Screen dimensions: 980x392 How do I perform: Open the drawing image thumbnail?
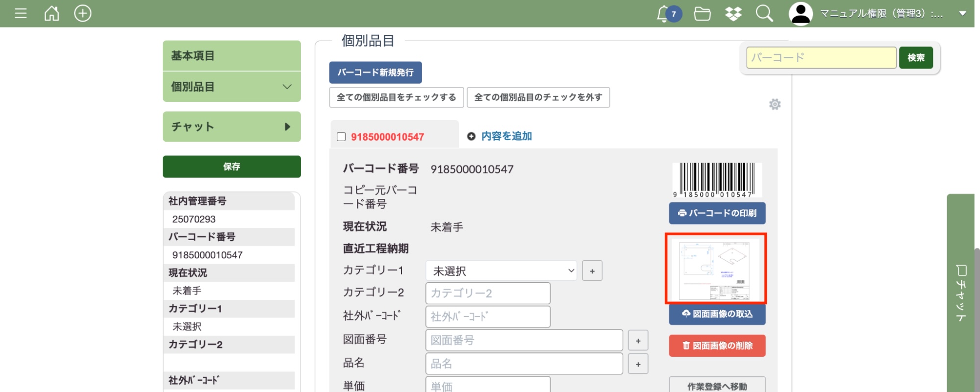pyautogui.click(x=715, y=269)
